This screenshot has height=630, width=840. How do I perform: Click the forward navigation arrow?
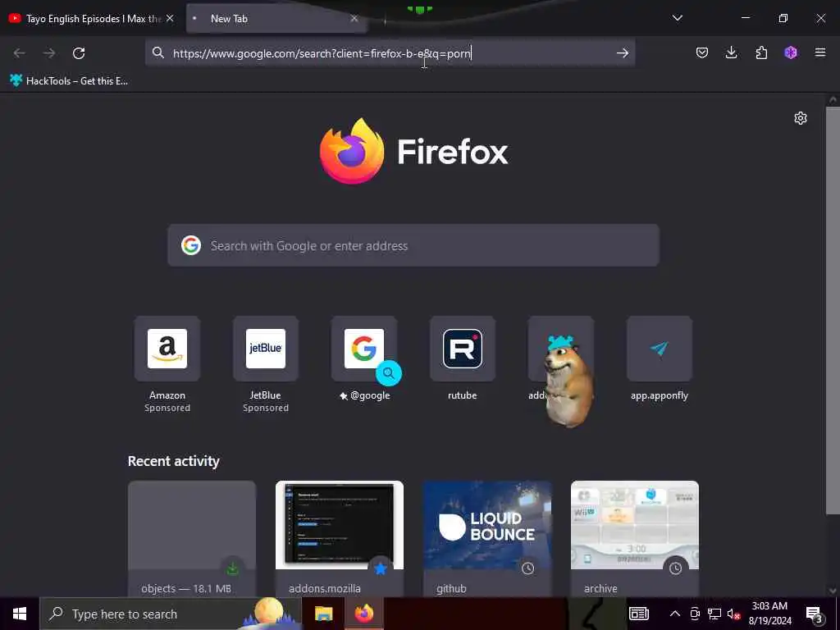[x=49, y=53]
